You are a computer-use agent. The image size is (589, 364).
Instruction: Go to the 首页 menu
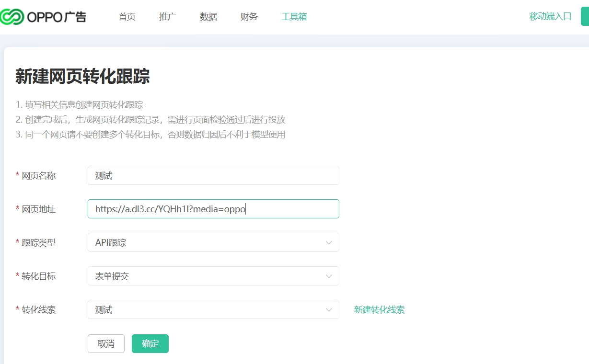[x=127, y=17]
